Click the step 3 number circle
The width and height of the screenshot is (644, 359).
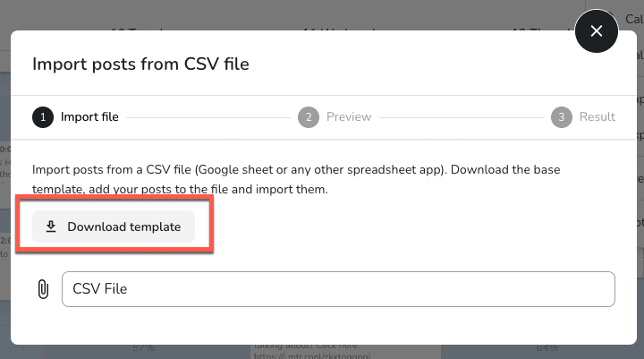562,117
